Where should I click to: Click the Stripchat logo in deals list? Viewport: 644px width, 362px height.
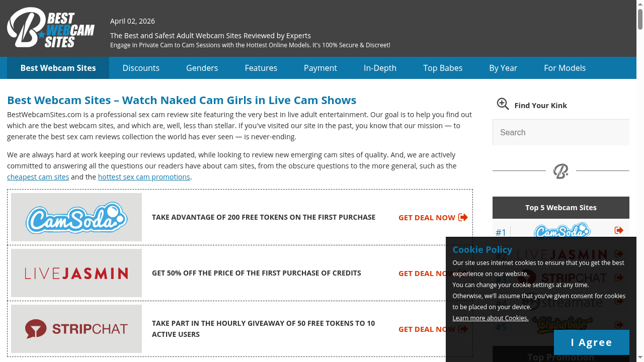coord(76,329)
